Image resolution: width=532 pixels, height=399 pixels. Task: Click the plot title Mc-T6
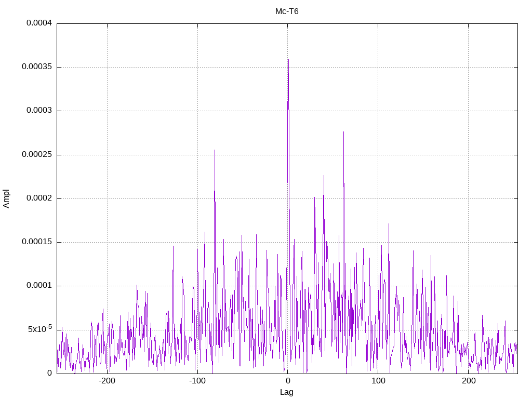click(287, 11)
